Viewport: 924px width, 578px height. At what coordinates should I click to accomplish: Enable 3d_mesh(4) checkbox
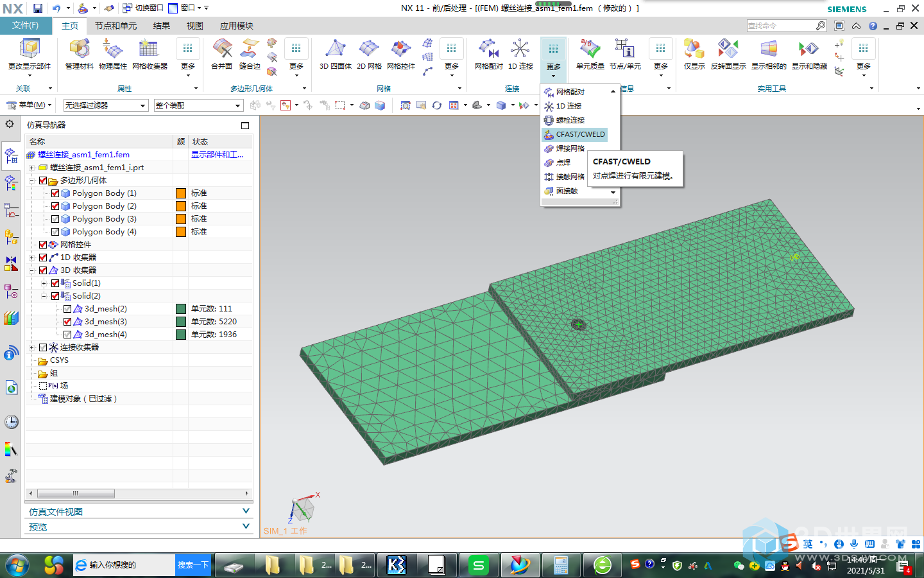(x=67, y=335)
